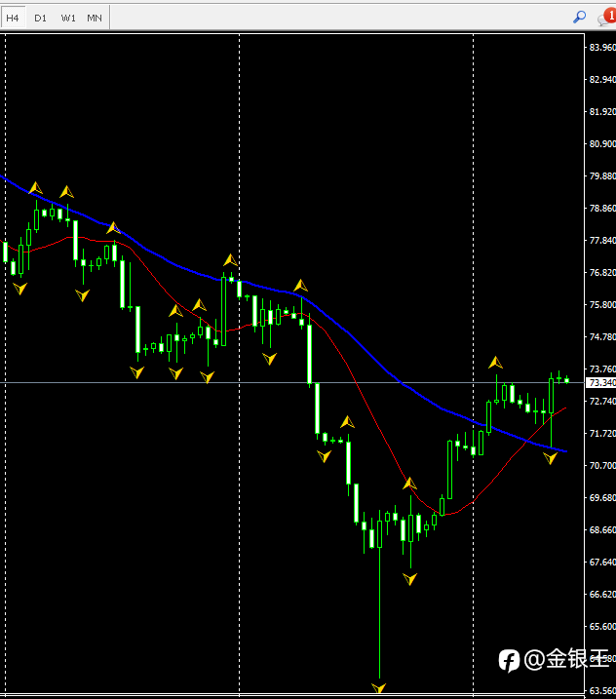Click the 70.700 price scale label
Image resolution: width=616 pixels, height=699 pixels.
(602, 465)
